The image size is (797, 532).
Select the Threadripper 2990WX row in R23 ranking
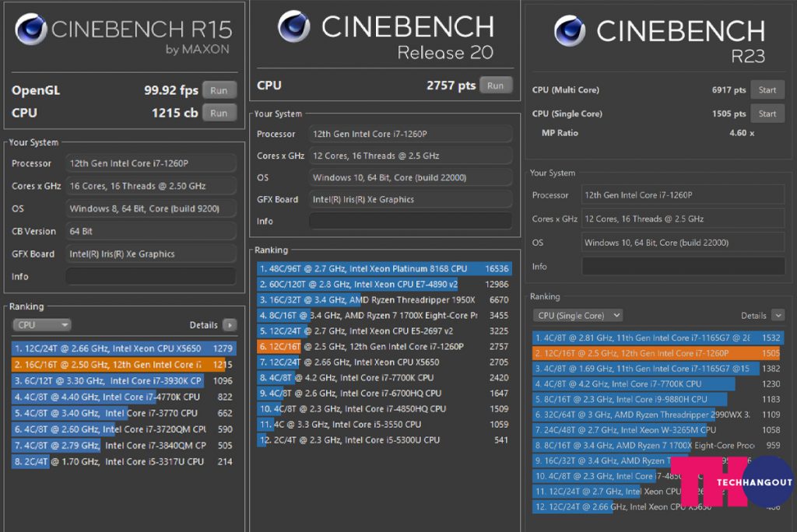point(658,415)
